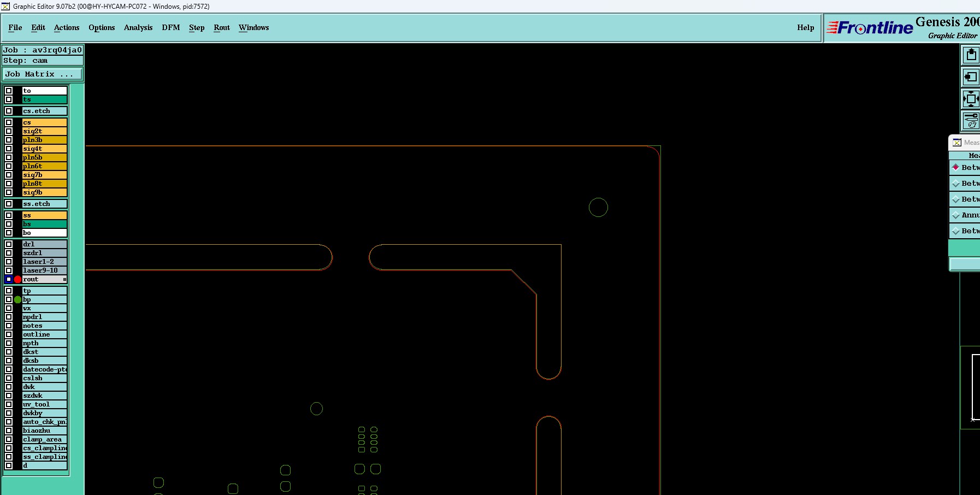Viewport: 980px width, 495px height.
Task: Toggle the checkbox for layer 'rout'
Action: pos(9,279)
